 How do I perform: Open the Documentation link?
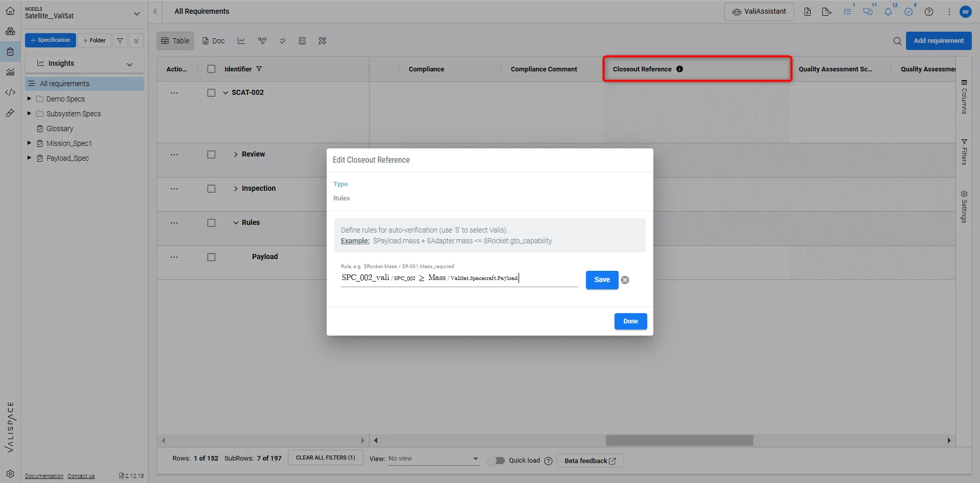tap(44, 476)
